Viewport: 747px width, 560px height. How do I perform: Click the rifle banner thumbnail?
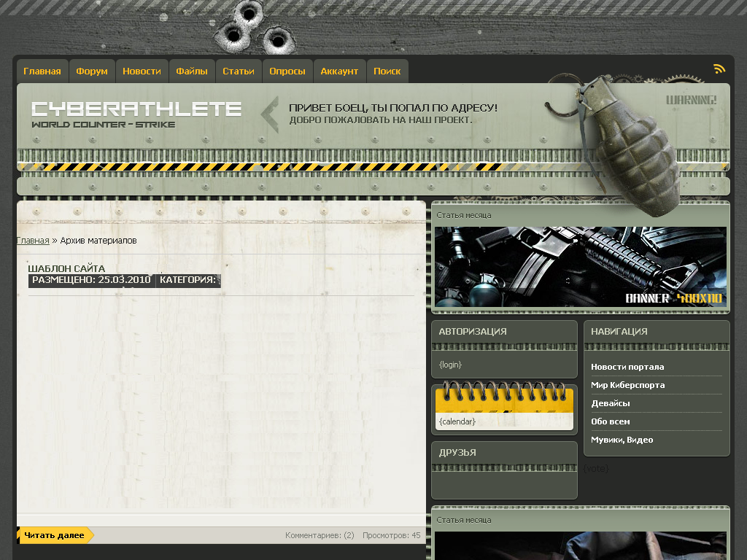580,267
